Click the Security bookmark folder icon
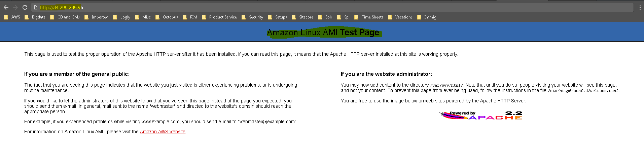 [x=244, y=17]
